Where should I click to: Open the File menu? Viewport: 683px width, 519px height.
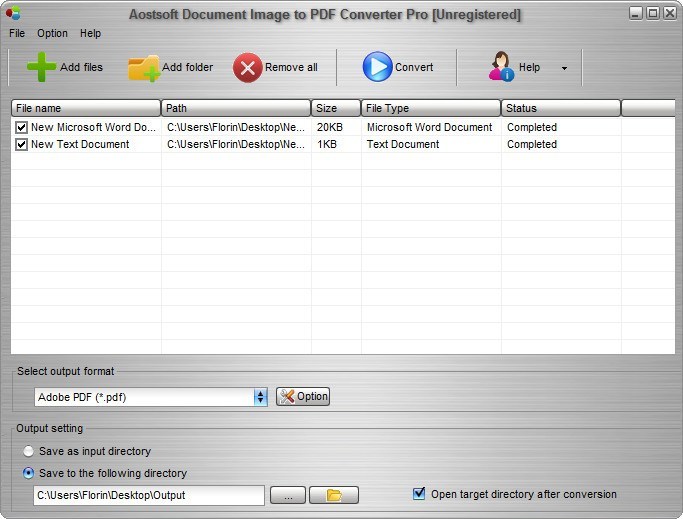click(x=17, y=33)
